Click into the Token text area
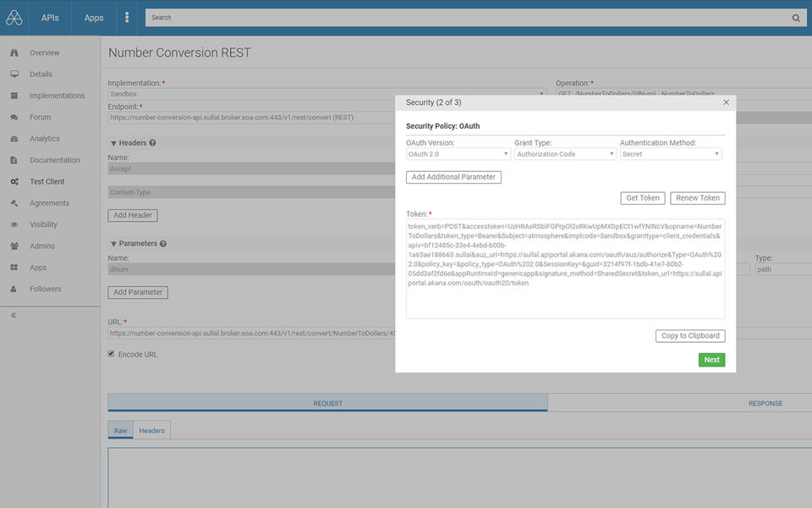Image resolution: width=812 pixels, height=508 pixels. pyautogui.click(x=566, y=268)
